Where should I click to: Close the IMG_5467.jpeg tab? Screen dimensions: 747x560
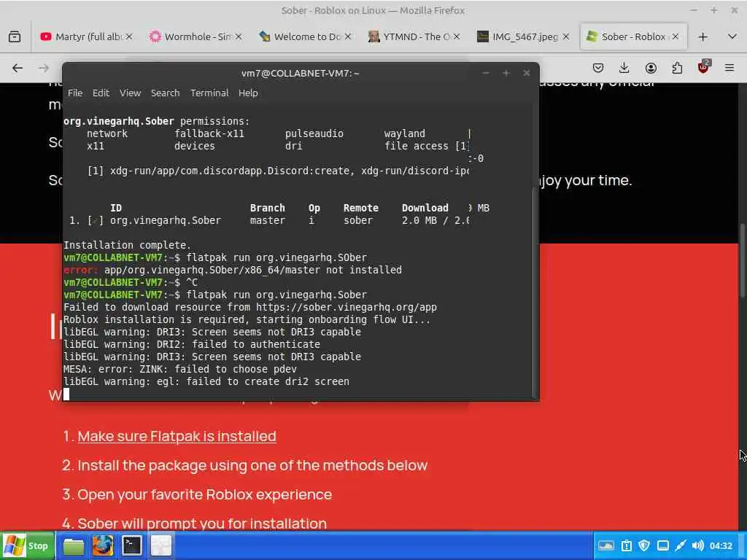pos(565,36)
